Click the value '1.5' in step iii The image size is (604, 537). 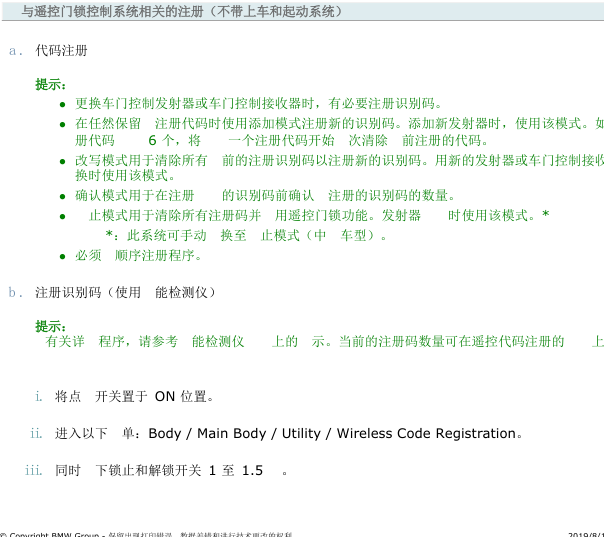pyautogui.click(x=252, y=470)
